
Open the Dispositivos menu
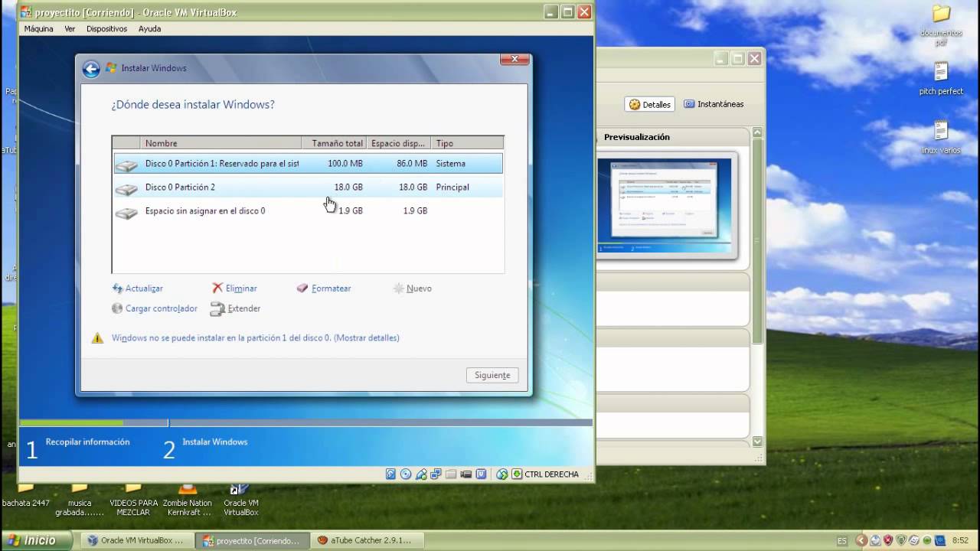pos(106,29)
